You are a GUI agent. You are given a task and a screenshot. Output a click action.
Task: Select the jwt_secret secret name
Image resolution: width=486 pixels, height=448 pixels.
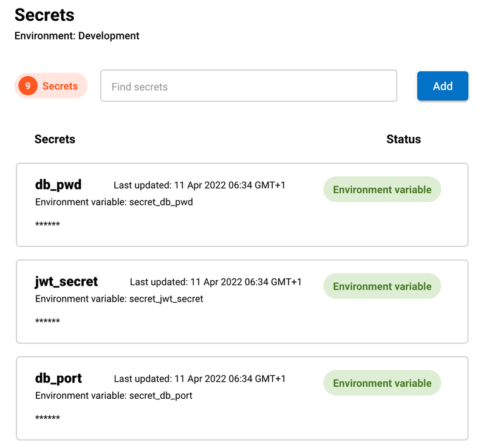pos(66,281)
